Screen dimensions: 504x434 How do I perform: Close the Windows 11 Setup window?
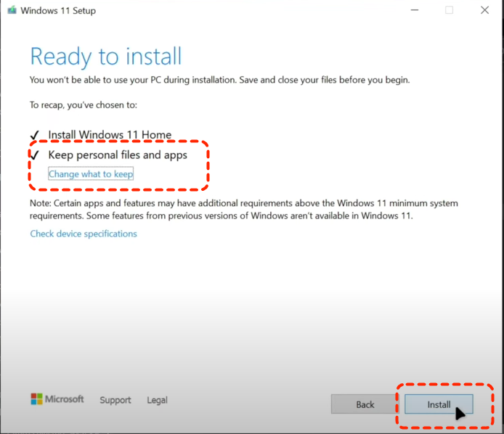(484, 10)
